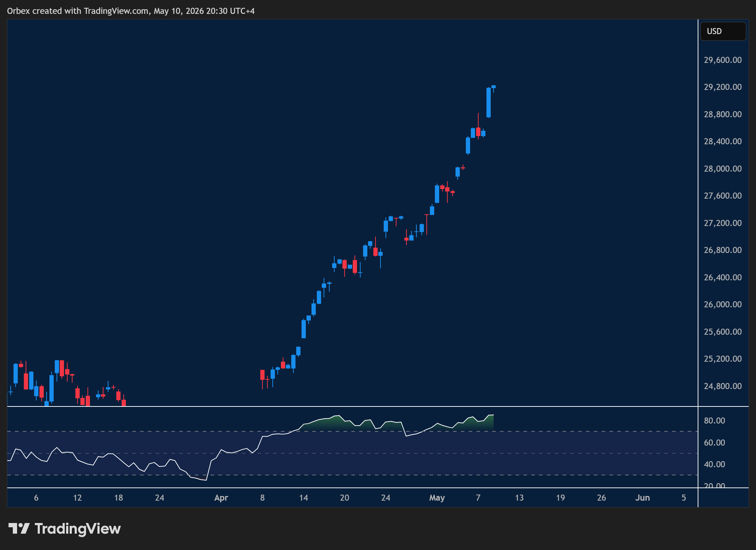Click the 29,200.00 price label

point(723,87)
